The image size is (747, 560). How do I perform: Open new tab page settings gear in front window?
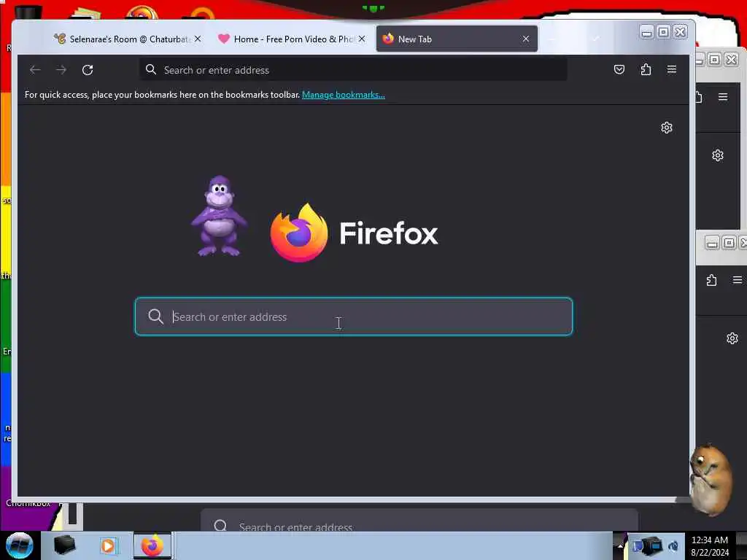[x=667, y=128]
